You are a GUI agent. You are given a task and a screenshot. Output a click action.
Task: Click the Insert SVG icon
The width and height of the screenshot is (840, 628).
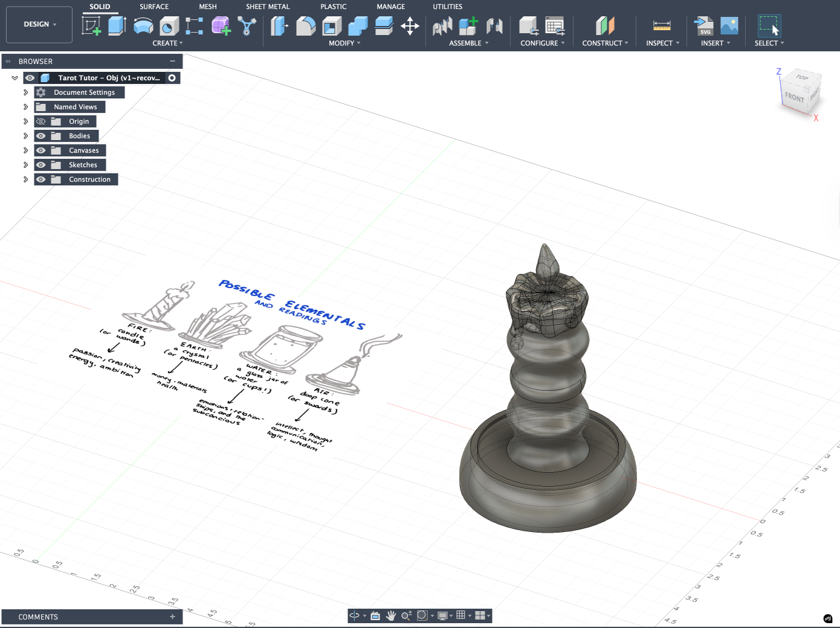click(x=703, y=26)
